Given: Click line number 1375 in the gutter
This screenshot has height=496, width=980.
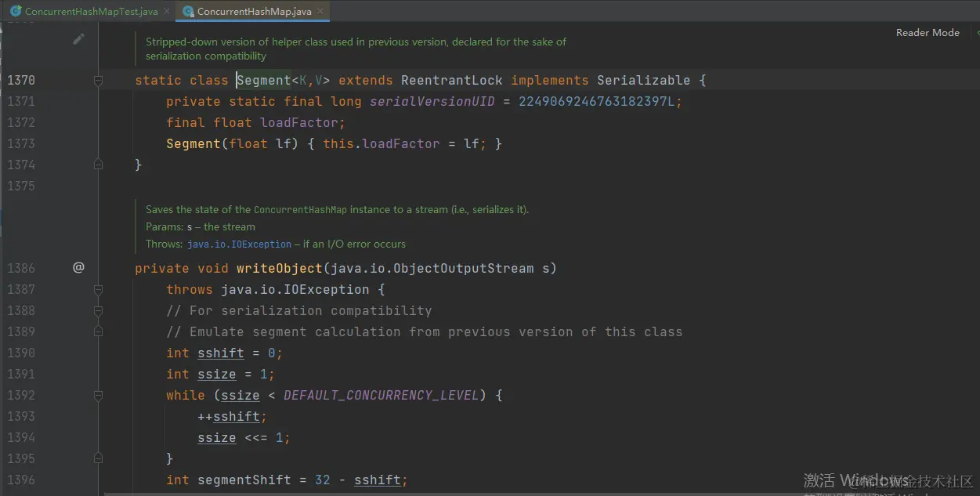Looking at the screenshot, I should point(21,186).
